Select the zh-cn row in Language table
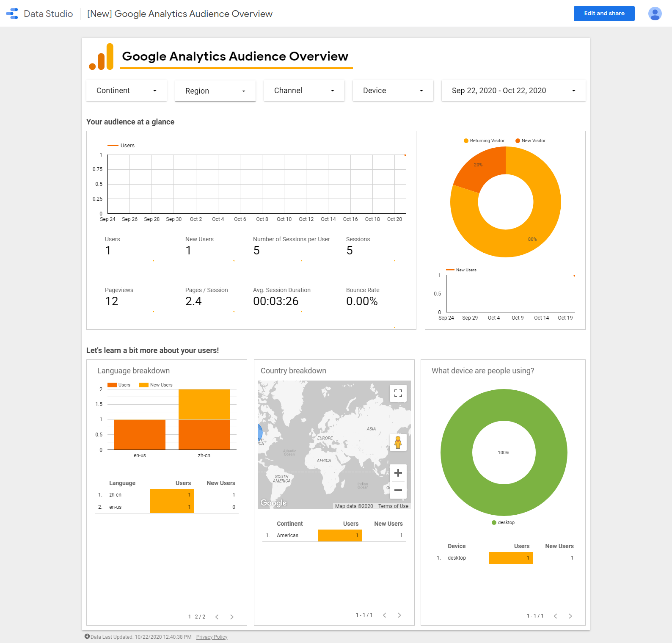The image size is (672, 643). [167, 495]
